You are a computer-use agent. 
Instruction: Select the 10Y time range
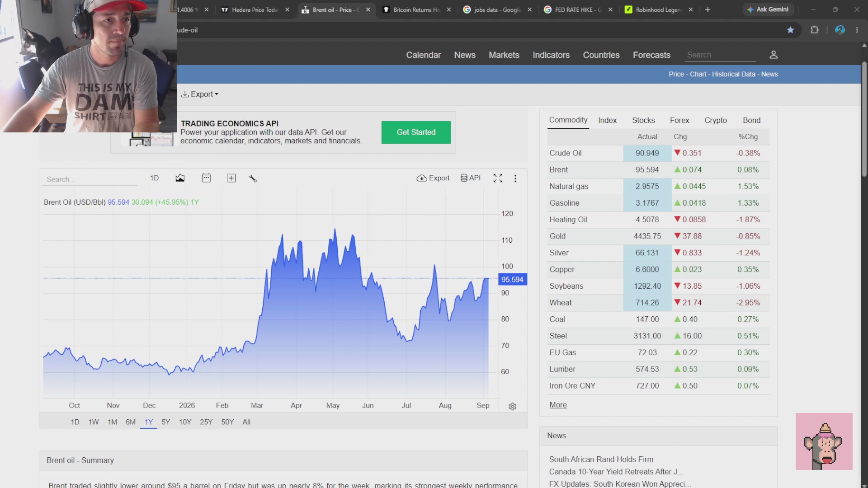[185, 422]
